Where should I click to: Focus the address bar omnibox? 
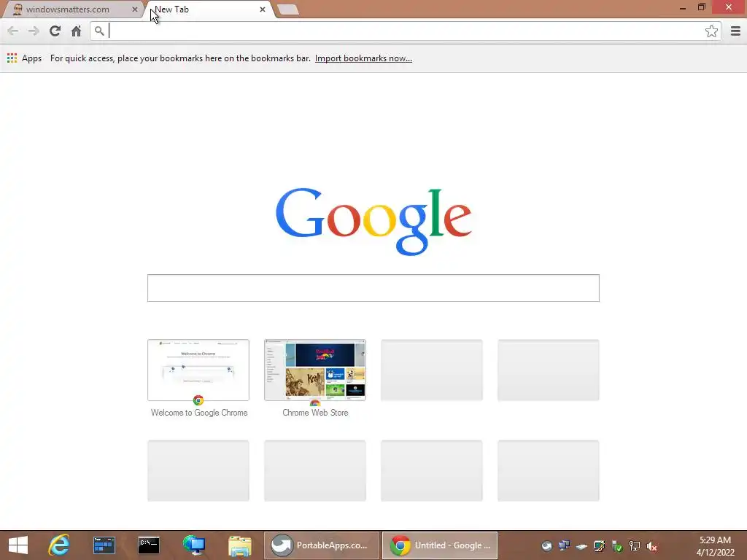click(x=405, y=31)
